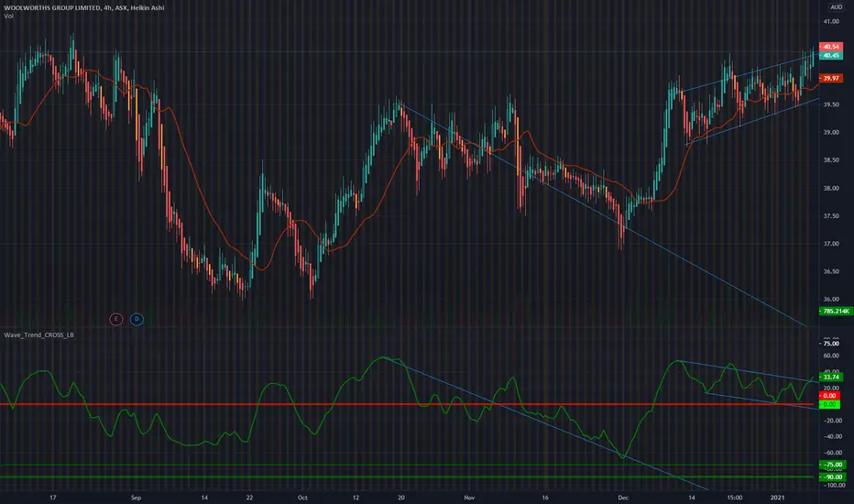Click the 15:00 label on time axis
854x504 pixels.
734,498
